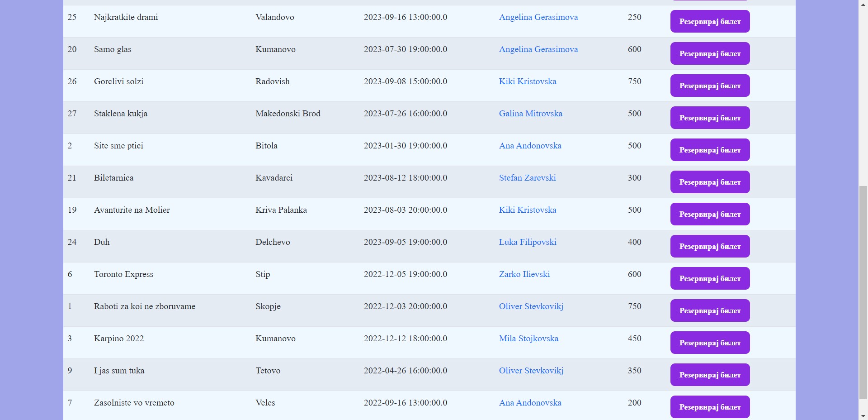Click scrollbar down arrow
868x420 pixels.
(863, 415)
